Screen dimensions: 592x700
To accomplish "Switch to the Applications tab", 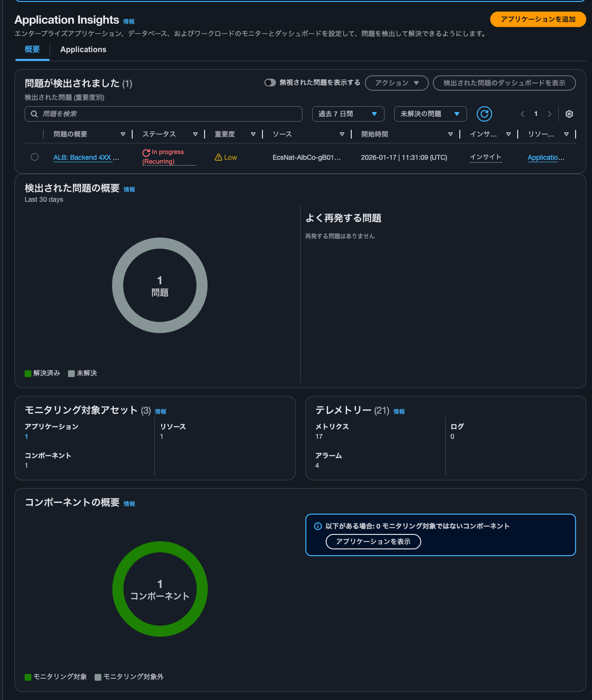I will 83,49.
